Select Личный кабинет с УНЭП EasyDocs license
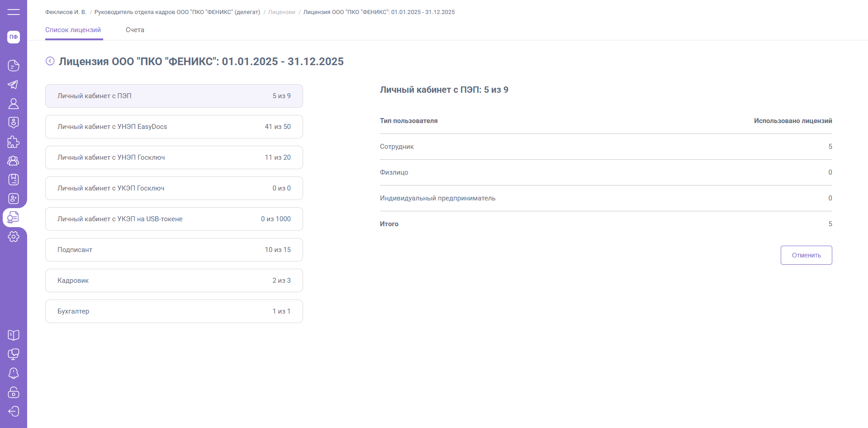This screenshot has height=428, width=868. coord(174,127)
